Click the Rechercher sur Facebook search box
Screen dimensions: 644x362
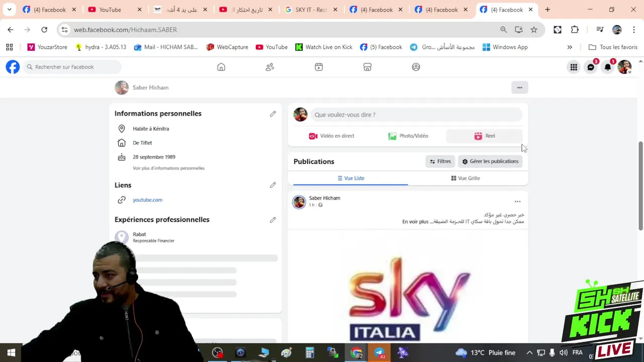73,67
